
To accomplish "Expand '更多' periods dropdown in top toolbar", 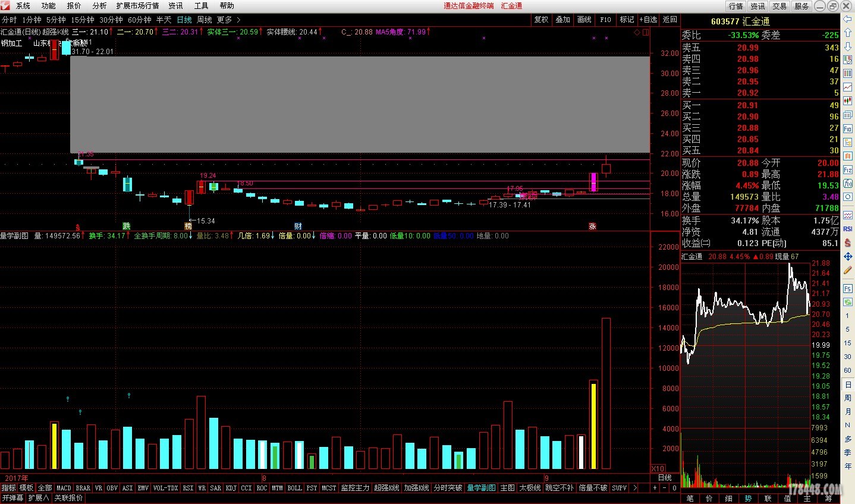I will (x=229, y=20).
